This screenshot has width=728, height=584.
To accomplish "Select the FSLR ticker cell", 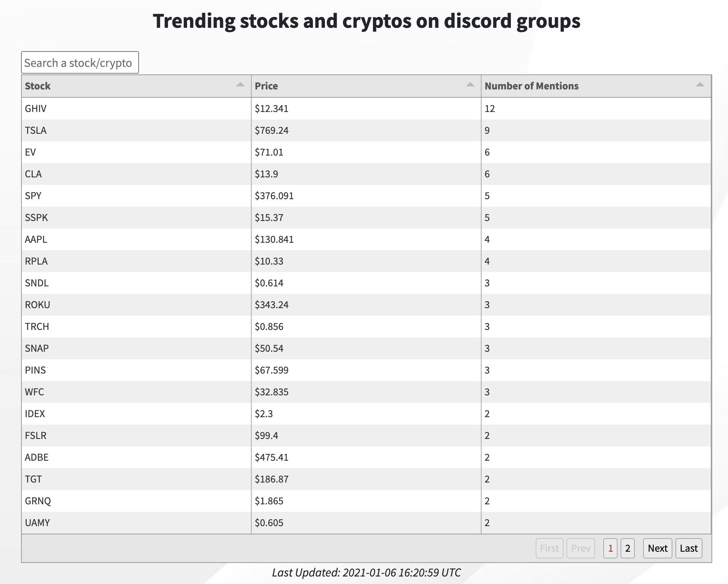I will 136,436.
